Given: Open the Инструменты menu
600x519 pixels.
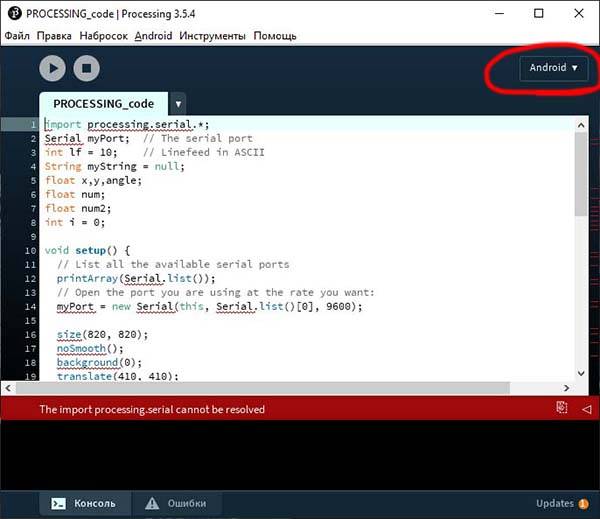Looking at the screenshot, I should click(x=212, y=36).
